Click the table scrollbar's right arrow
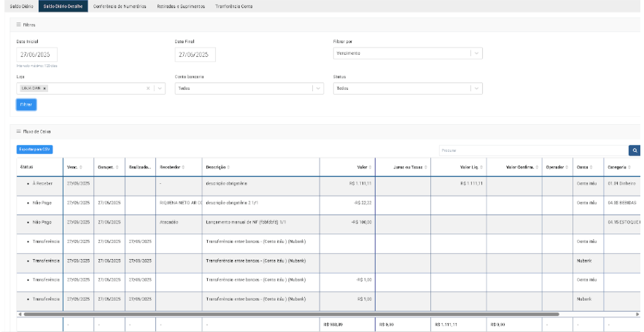 (x=637, y=314)
